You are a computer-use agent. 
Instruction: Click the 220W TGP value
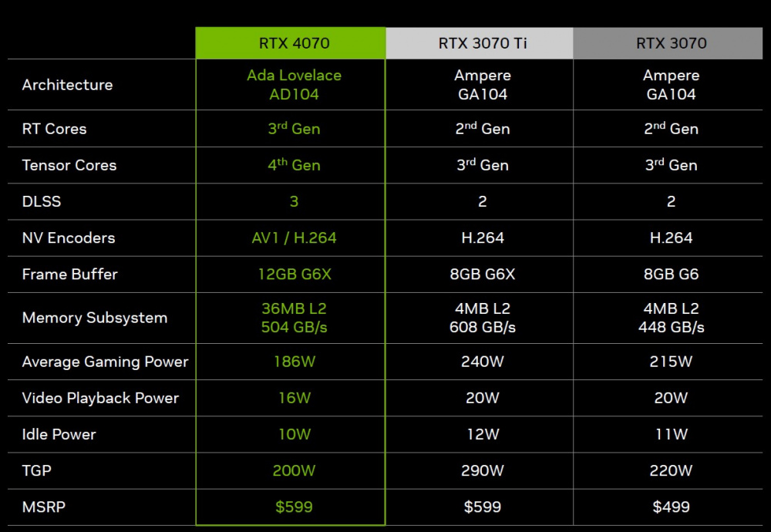[x=672, y=471]
